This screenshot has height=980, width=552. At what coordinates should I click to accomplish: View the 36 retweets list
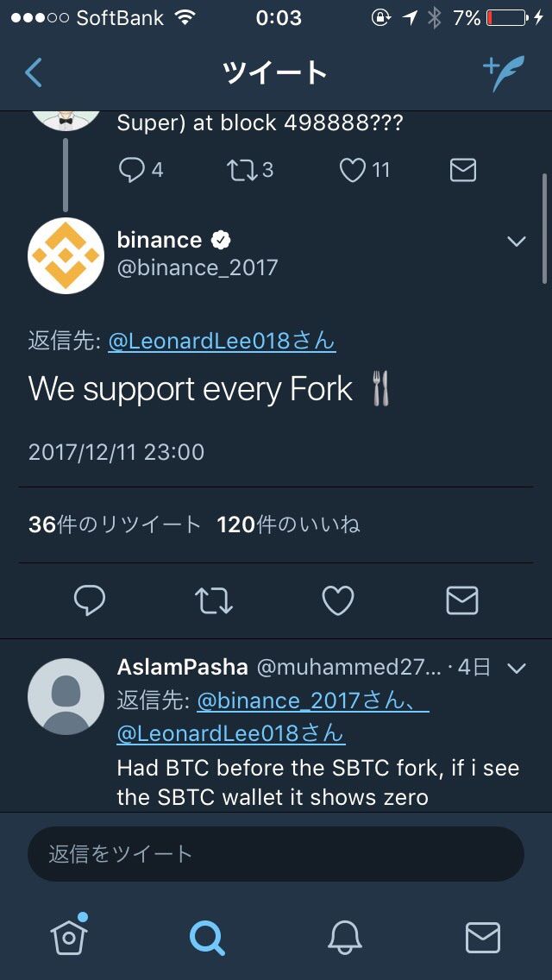pyautogui.click(x=115, y=525)
